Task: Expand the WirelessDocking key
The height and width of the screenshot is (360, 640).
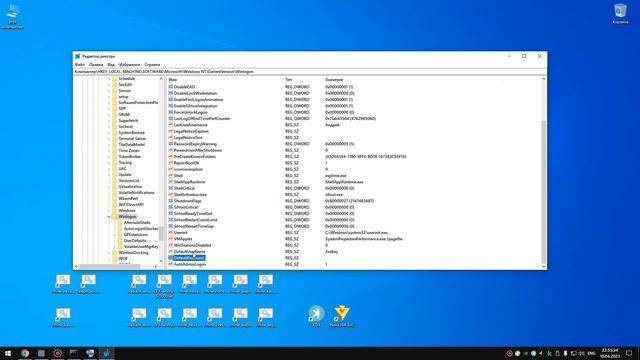Action: coord(109,253)
